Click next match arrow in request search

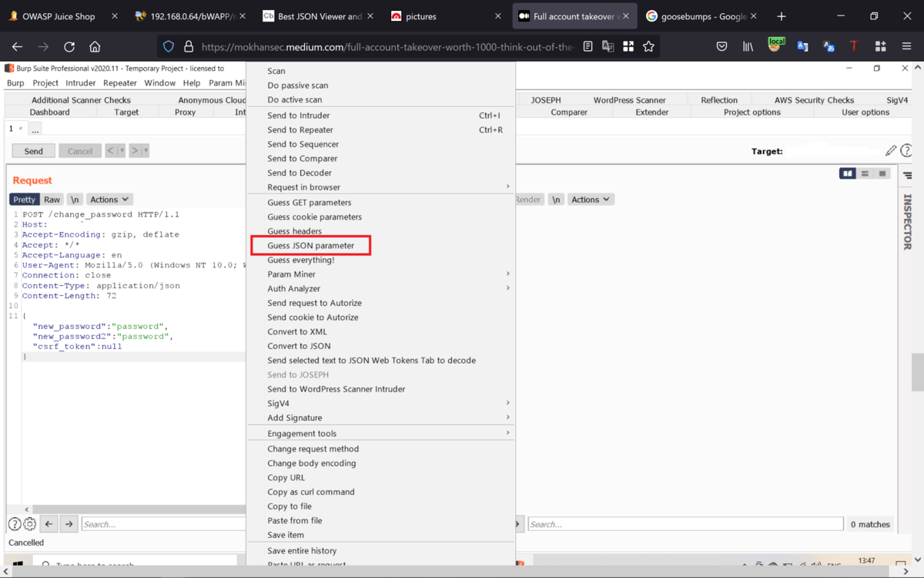[x=69, y=524]
